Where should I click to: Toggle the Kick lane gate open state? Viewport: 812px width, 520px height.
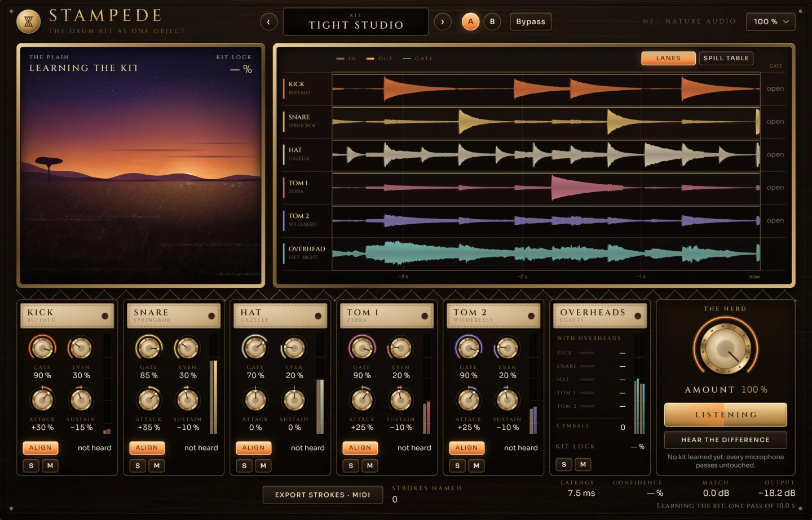pyautogui.click(x=775, y=88)
